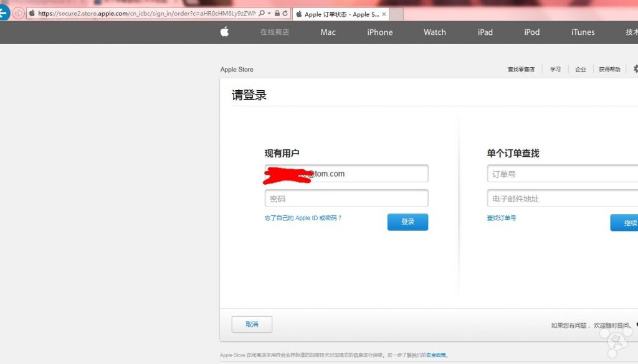Click the 取消 button
The width and height of the screenshot is (638, 364).
251,324
